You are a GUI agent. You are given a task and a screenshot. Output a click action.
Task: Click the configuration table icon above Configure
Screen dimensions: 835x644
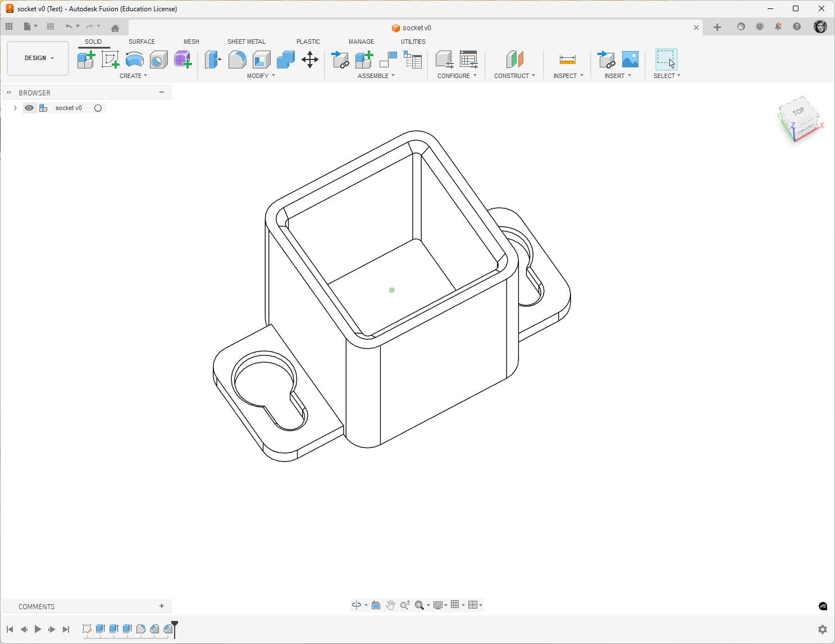pyautogui.click(x=468, y=60)
